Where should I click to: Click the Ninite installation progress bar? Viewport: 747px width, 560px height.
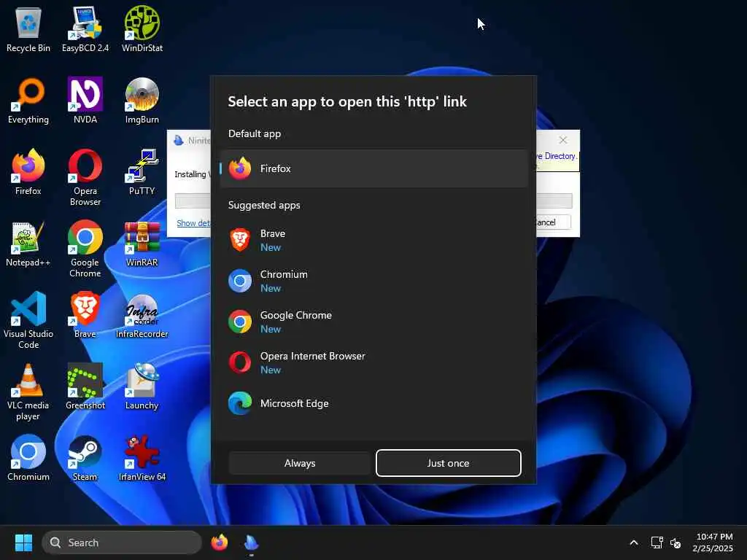(x=193, y=201)
